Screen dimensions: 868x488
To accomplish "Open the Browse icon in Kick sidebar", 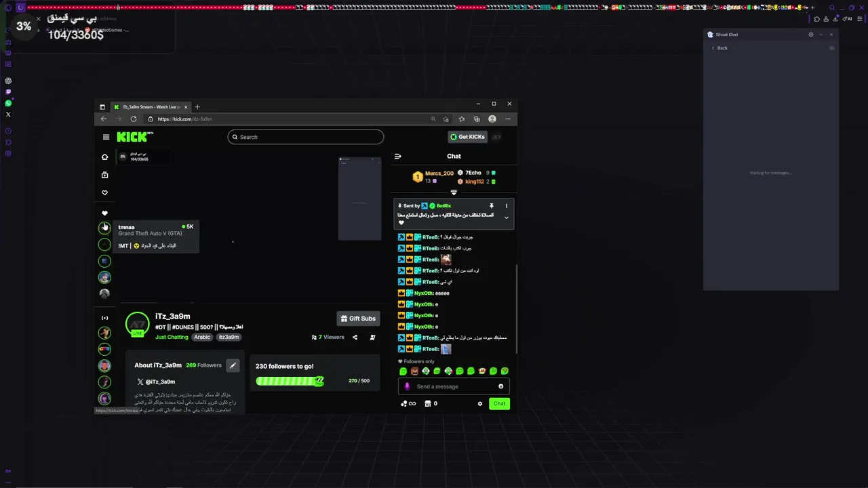I will pos(104,175).
